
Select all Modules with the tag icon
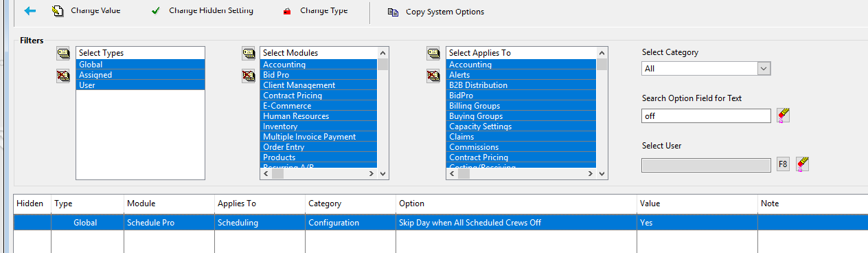tap(249, 54)
